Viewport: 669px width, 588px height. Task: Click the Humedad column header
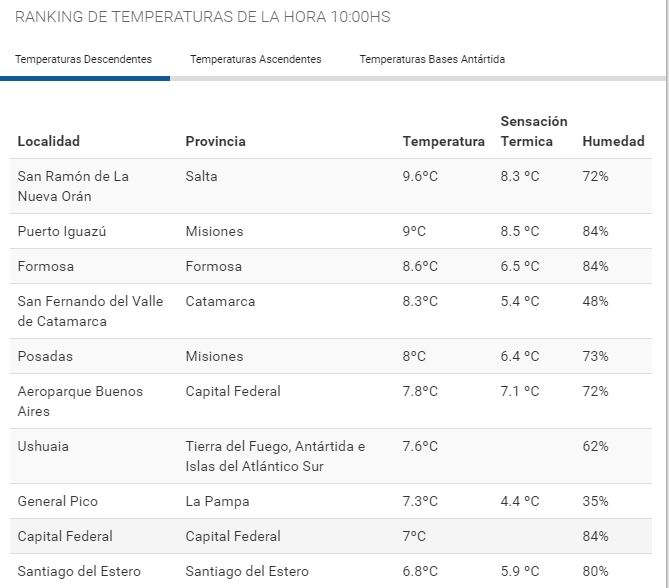click(x=613, y=141)
